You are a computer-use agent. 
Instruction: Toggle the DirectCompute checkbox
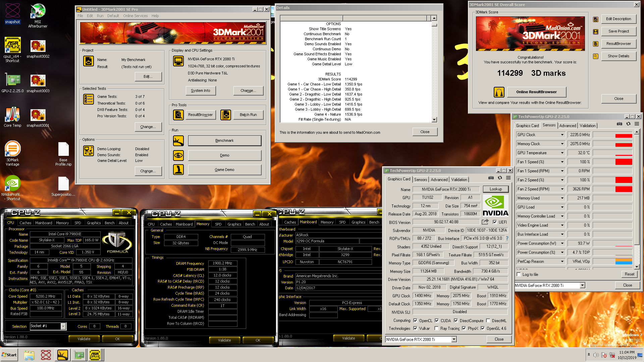pyautogui.click(x=456, y=320)
